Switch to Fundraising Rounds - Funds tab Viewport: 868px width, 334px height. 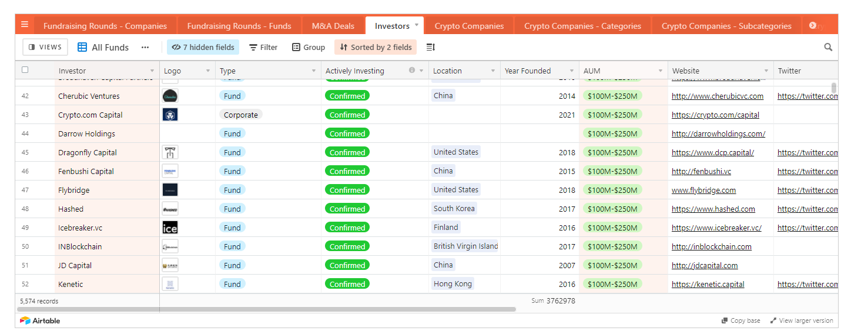pyautogui.click(x=239, y=26)
